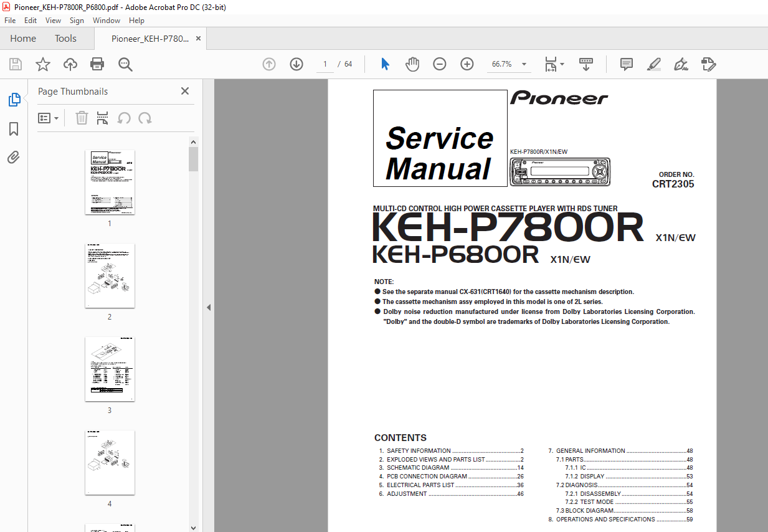Click the Save file icon
The image size is (768, 532).
(x=16, y=64)
